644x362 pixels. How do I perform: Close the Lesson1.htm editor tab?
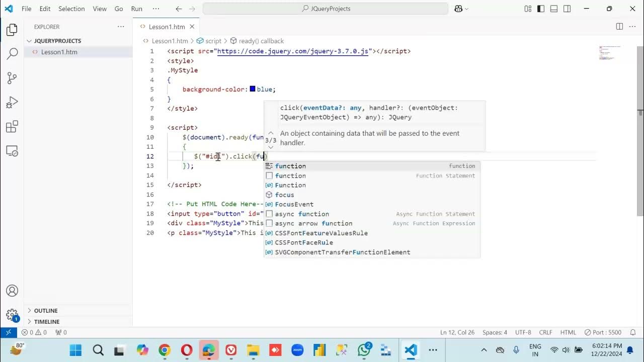click(192, 27)
